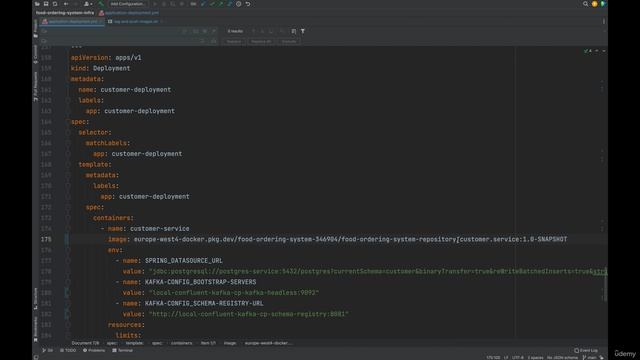Click application-deployment.yml breadcrumb in navigation bar
640x360 pixels.
[x=129, y=13]
